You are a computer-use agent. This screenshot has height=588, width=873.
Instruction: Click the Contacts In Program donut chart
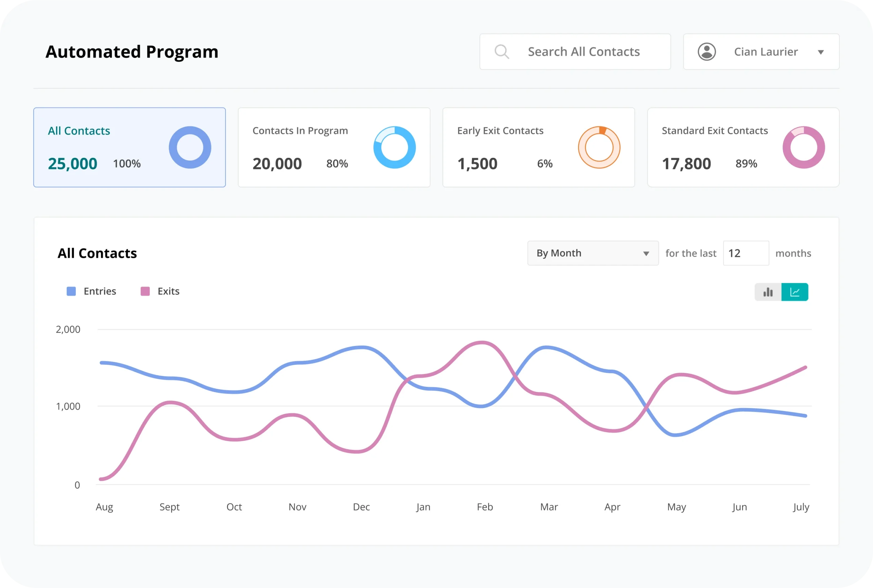click(394, 147)
